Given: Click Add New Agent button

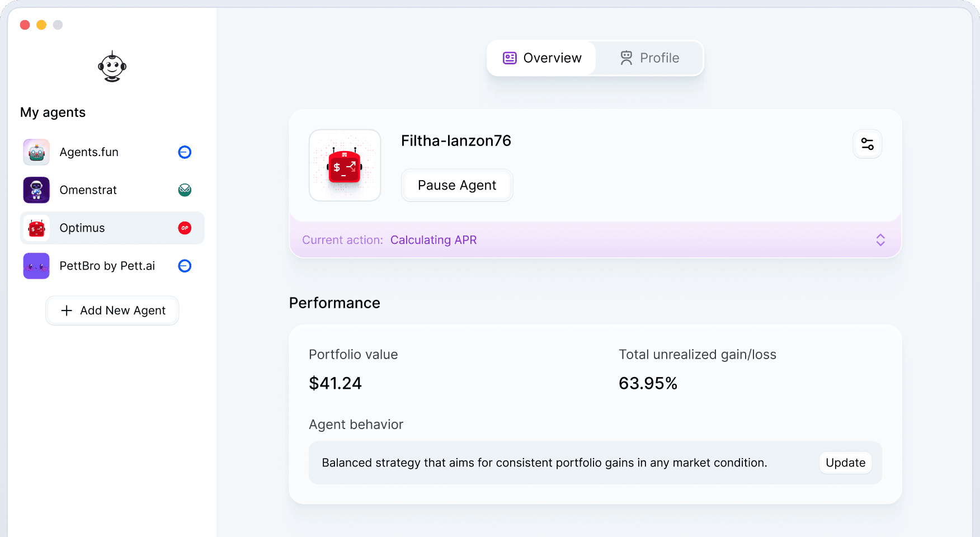Looking at the screenshot, I should (x=112, y=310).
